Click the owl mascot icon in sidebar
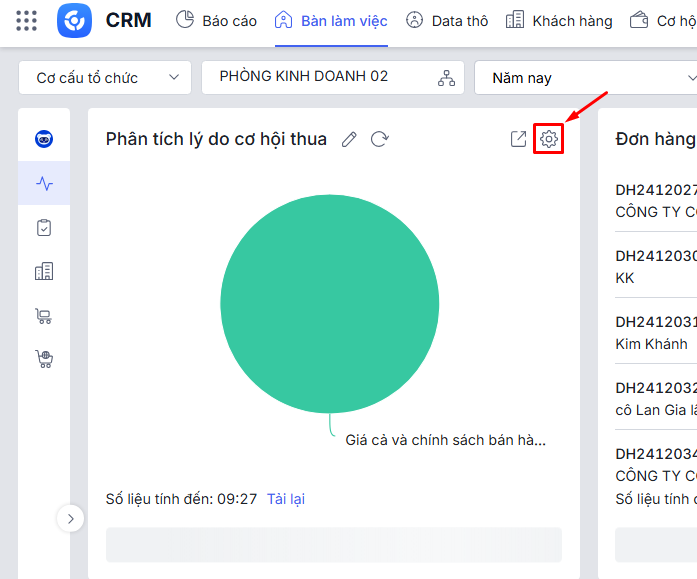697x579 pixels. pyautogui.click(x=44, y=139)
